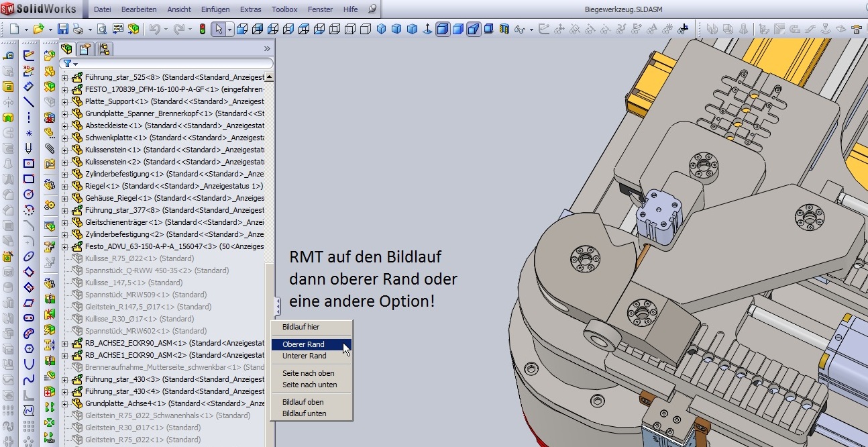Select the Smart Dimension sketch tool
Viewport: 868px width, 447px height.
(29, 86)
